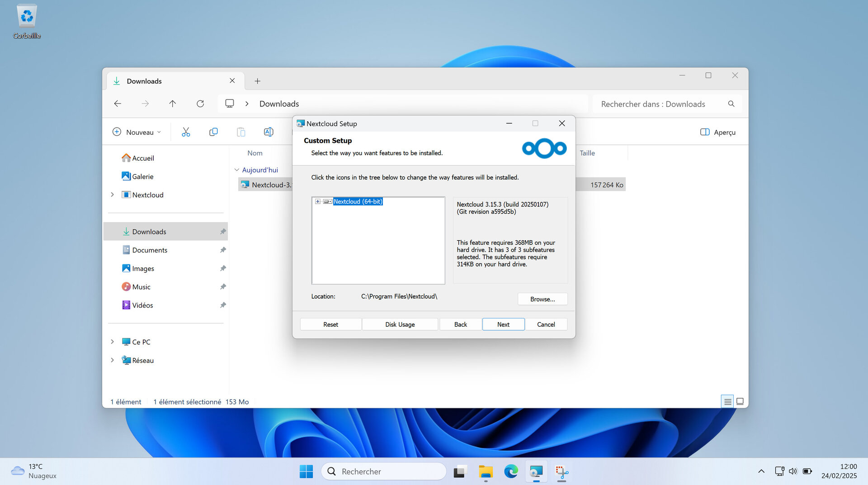Expand the Ce PC sidebar entry
Viewport: 868px width, 485px height.
(x=112, y=342)
